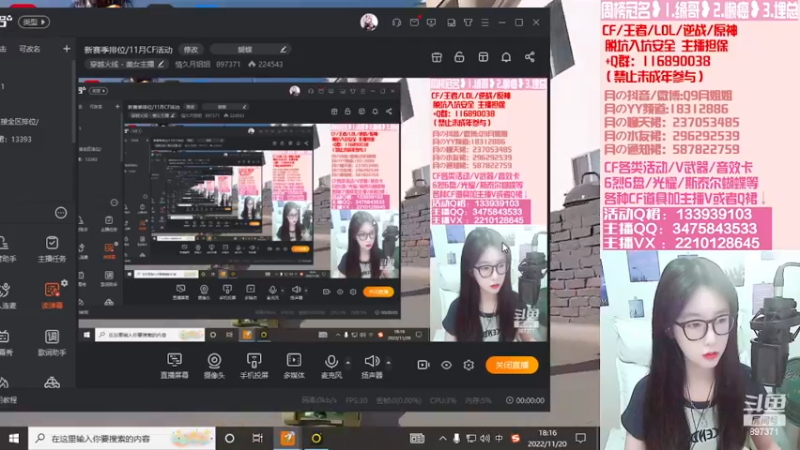
Task: Mute the 麦克风 microphone
Action: pyautogui.click(x=331, y=365)
